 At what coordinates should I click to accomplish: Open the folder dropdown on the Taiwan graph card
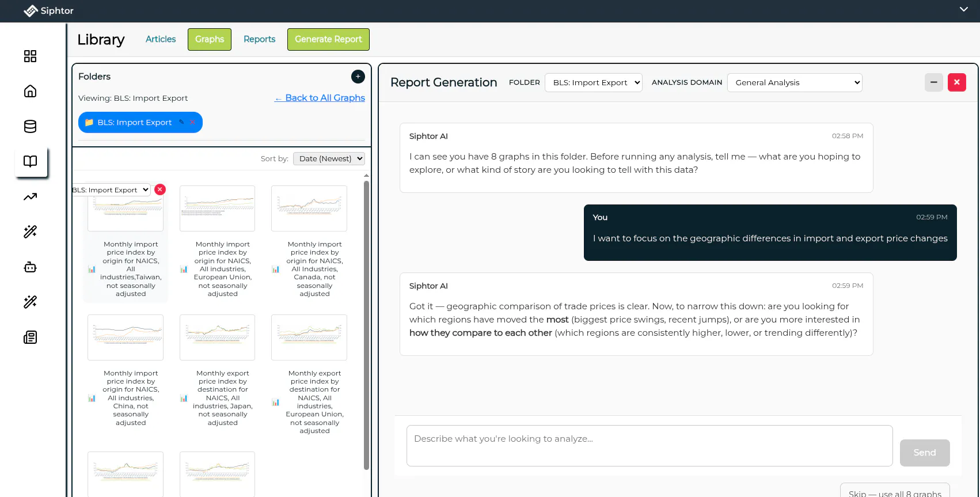(111, 189)
